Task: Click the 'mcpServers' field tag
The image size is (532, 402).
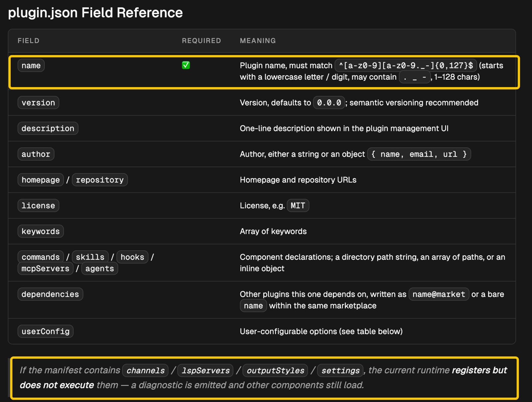Action: click(46, 269)
